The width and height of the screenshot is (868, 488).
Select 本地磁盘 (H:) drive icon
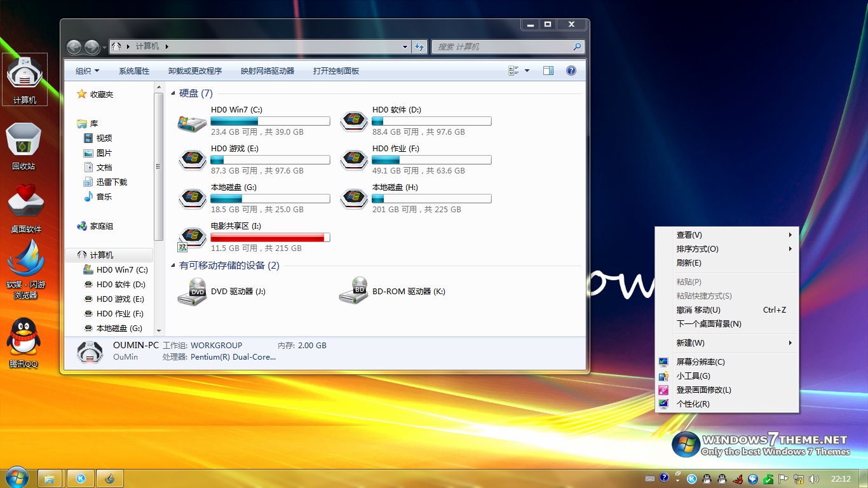(353, 199)
